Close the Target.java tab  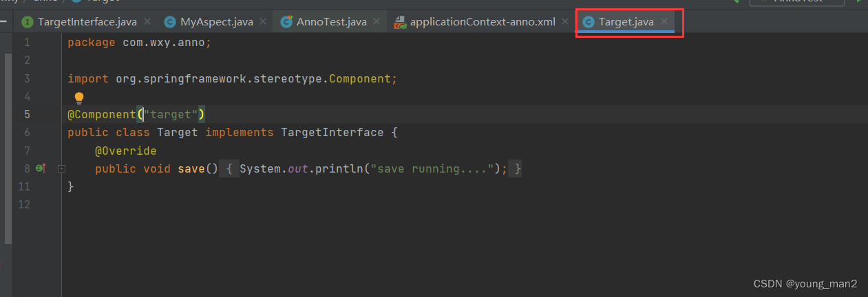pos(664,22)
